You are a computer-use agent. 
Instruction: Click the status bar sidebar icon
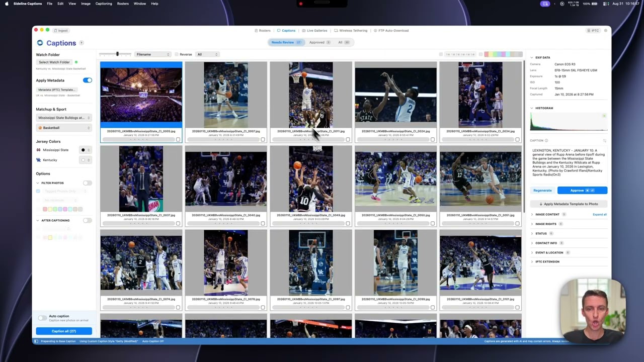coord(36,341)
